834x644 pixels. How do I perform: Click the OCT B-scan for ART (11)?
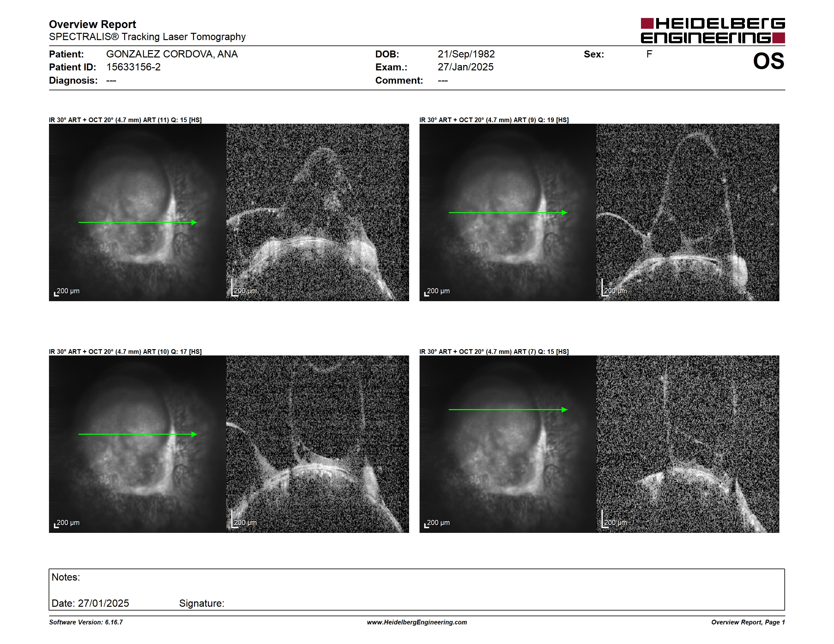[318, 212]
